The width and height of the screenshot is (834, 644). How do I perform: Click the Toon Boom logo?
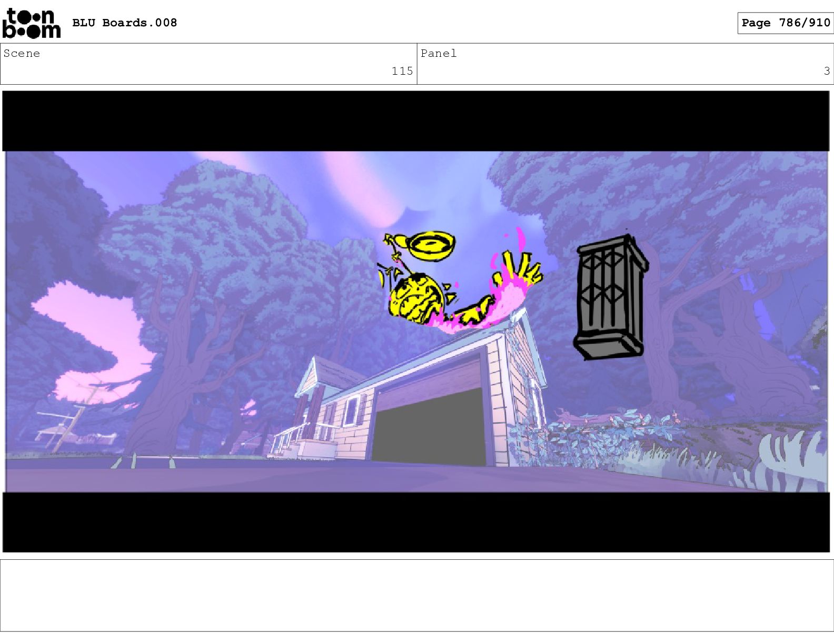[32, 23]
